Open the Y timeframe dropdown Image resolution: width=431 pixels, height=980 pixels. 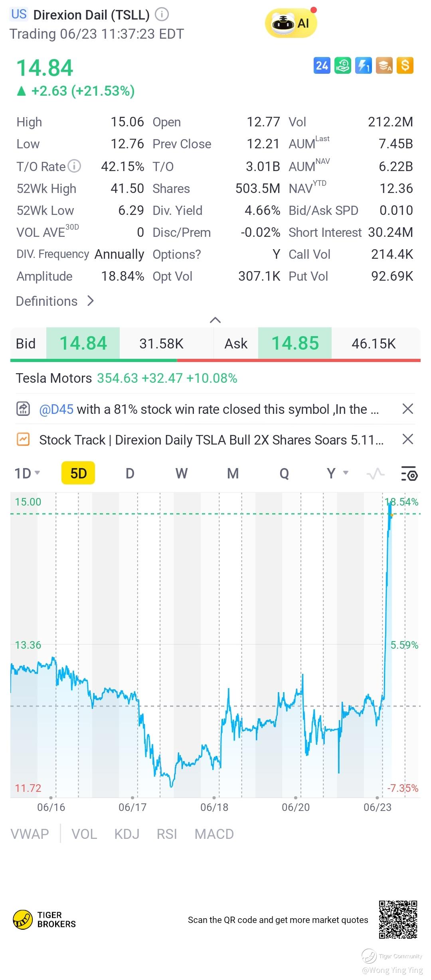pyautogui.click(x=337, y=474)
